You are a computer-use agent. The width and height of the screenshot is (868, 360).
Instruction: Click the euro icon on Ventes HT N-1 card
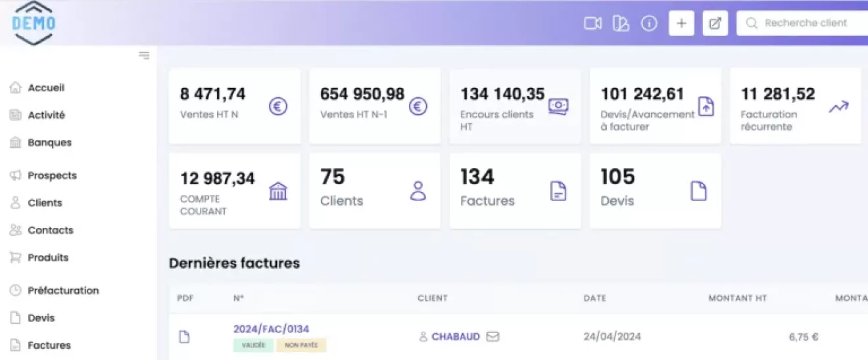click(418, 106)
